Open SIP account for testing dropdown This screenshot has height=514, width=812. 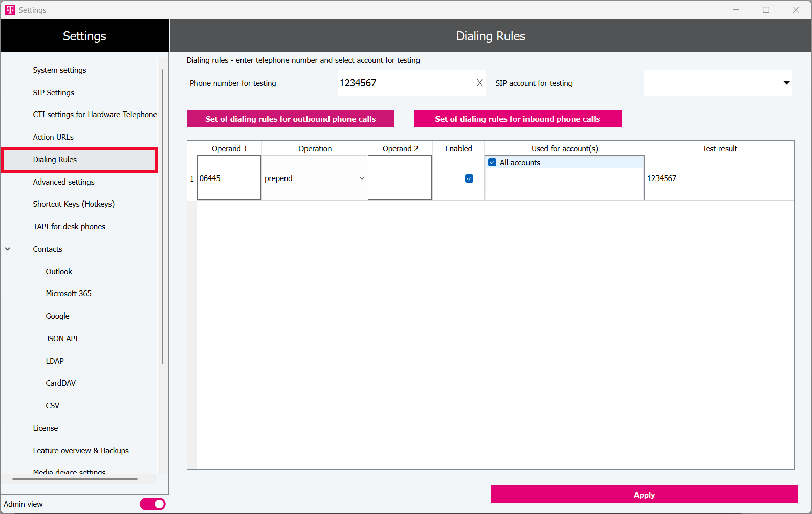pos(786,83)
